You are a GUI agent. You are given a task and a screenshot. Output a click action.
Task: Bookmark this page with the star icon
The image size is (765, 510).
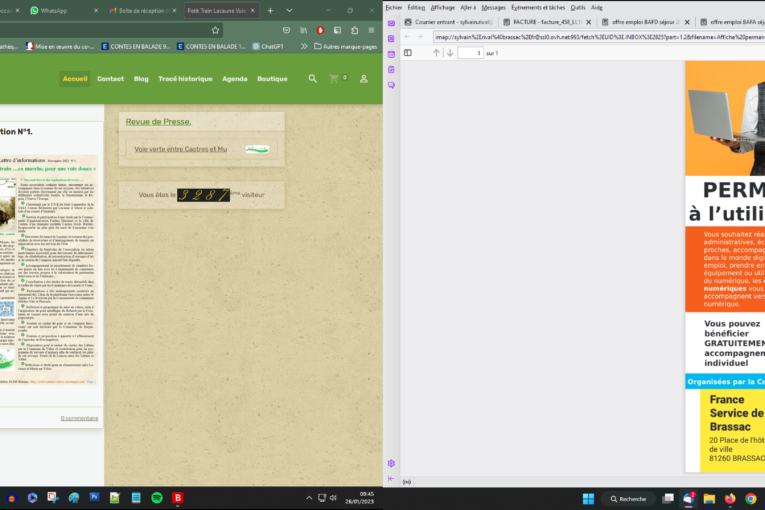215,30
